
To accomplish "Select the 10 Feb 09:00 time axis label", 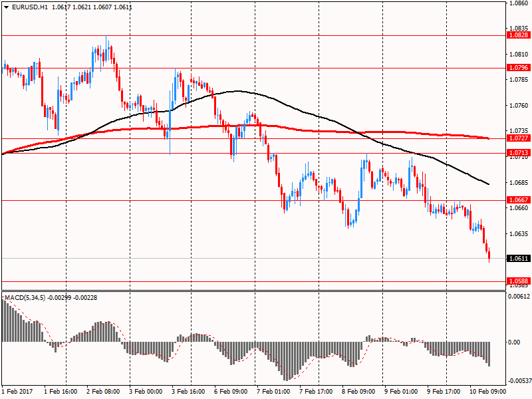I will point(487,391).
